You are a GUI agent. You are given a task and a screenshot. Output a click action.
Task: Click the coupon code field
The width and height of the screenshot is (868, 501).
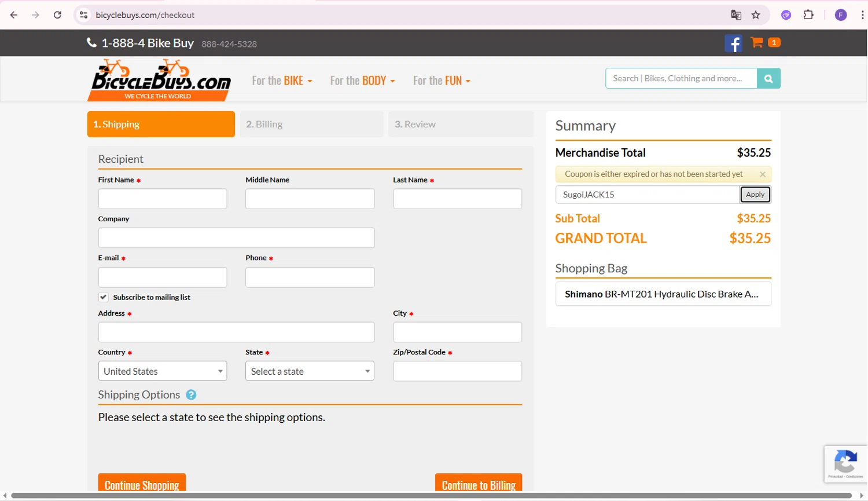pyautogui.click(x=648, y=195)
